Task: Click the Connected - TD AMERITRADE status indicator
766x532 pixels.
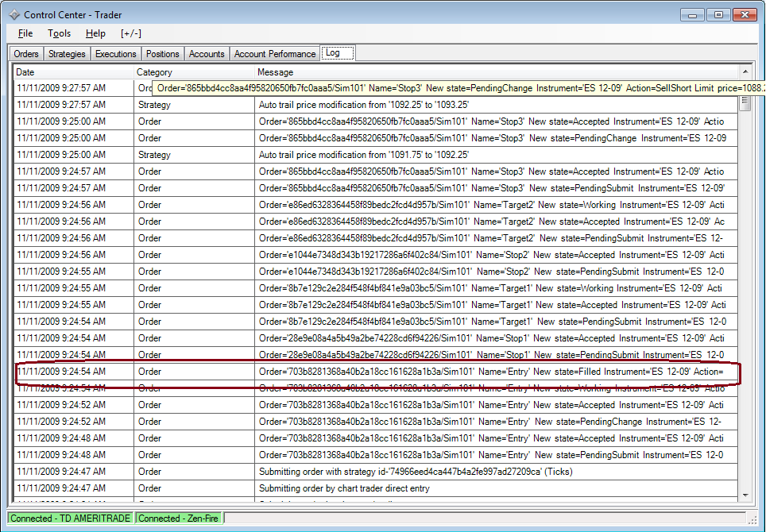Action: click(71, 519)
